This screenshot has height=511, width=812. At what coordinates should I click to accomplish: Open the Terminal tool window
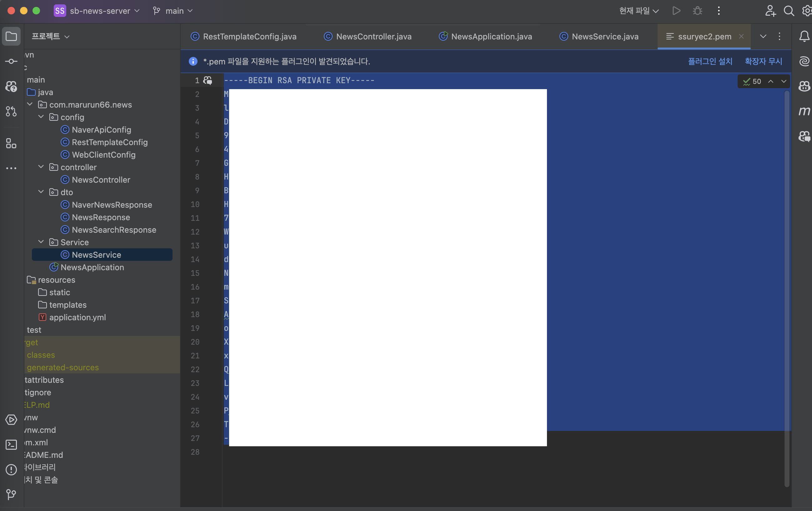(x=11, y=445)
